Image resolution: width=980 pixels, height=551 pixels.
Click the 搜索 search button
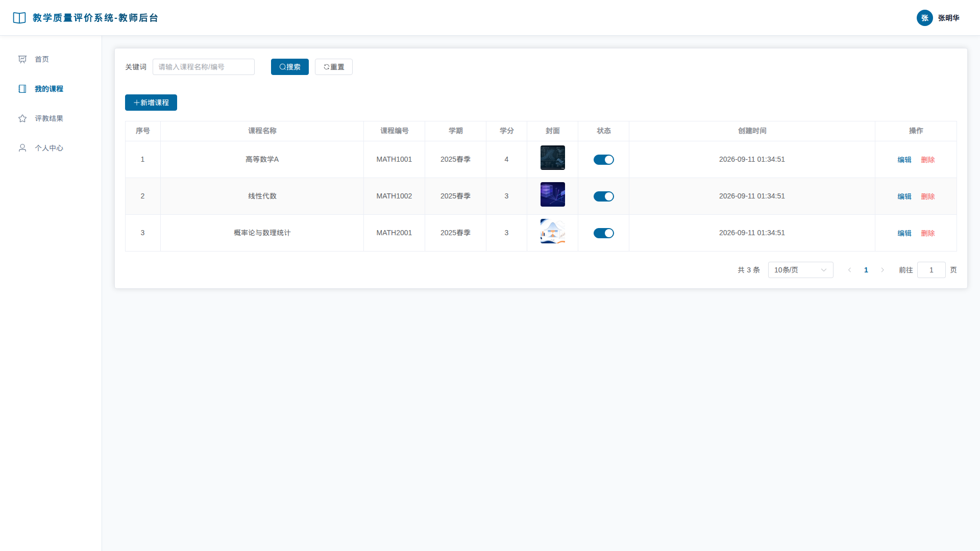click(x=290, y=67)
